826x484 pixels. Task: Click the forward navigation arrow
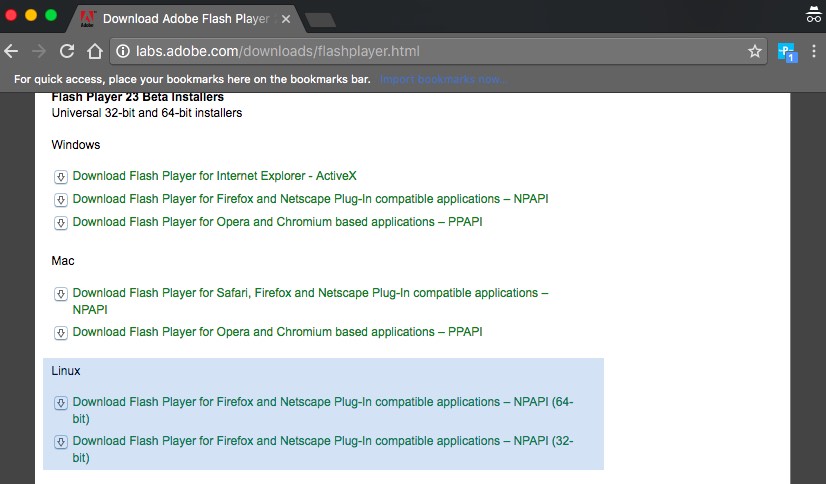click(x=39, y=51)
